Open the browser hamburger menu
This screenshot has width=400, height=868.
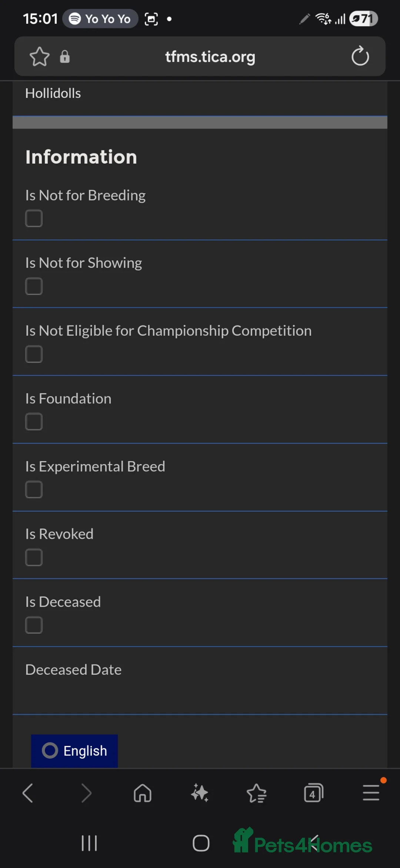[371, 793]
